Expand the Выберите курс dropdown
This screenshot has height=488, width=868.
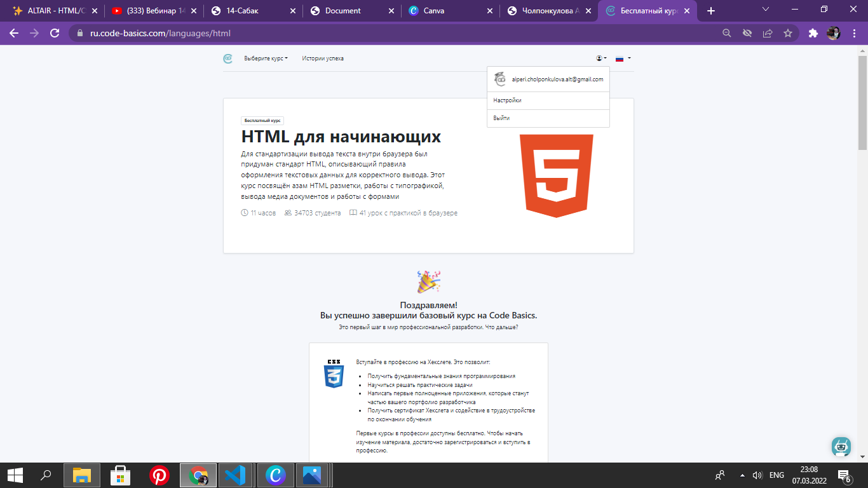tap(266, 58)
